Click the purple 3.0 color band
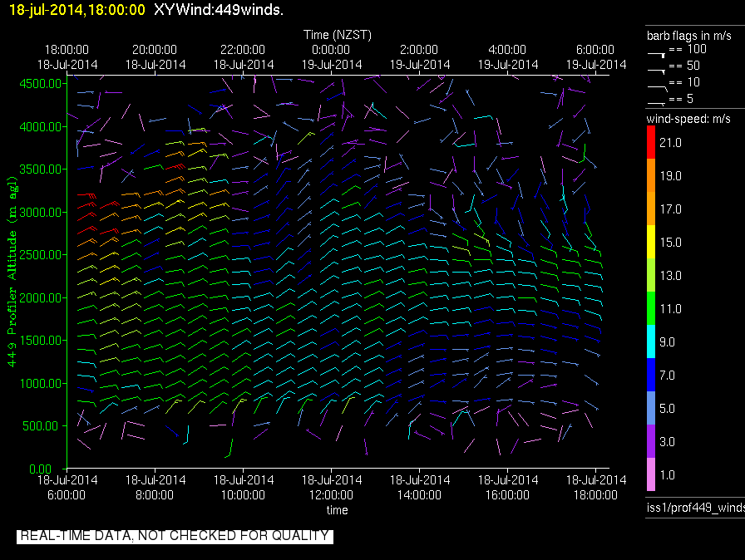The image size is (745, 560). pos(651,441)
